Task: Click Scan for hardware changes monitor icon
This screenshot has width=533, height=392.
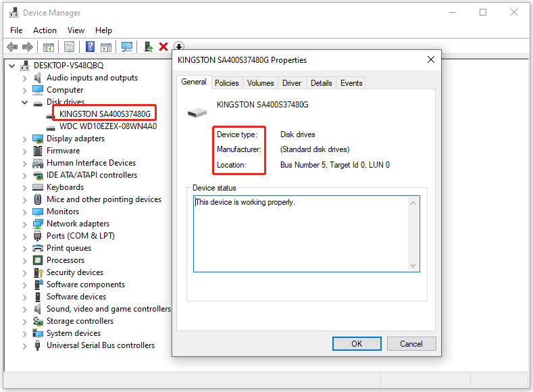Action: pos(127,47)
